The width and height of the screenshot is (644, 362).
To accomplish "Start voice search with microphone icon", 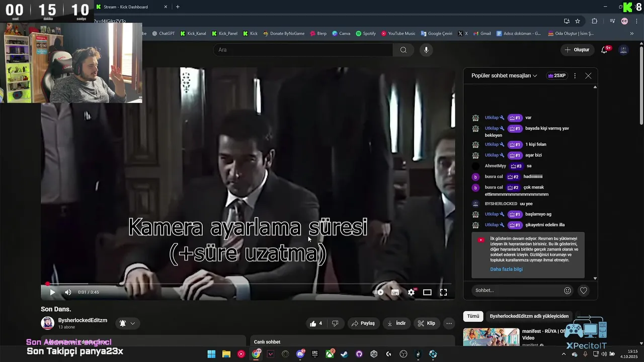I will click(x=426, y=50).
